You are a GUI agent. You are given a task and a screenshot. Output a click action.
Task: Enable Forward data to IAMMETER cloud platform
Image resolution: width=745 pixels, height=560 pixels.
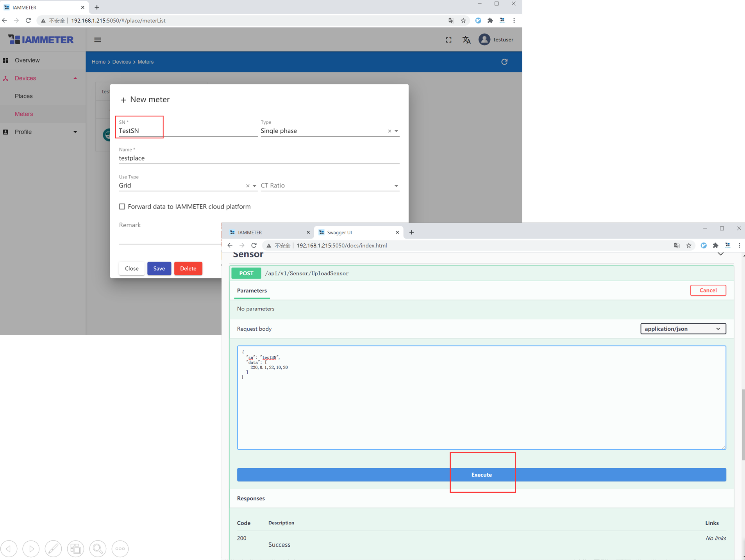point(122,206)
